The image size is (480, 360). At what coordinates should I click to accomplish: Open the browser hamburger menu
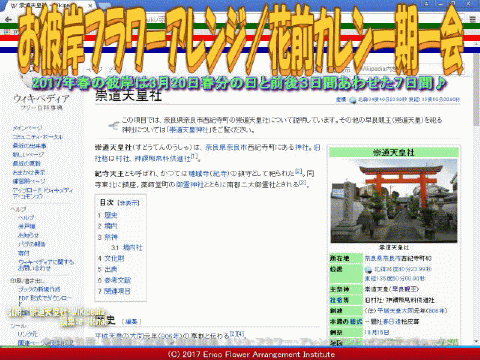point(472,19)
